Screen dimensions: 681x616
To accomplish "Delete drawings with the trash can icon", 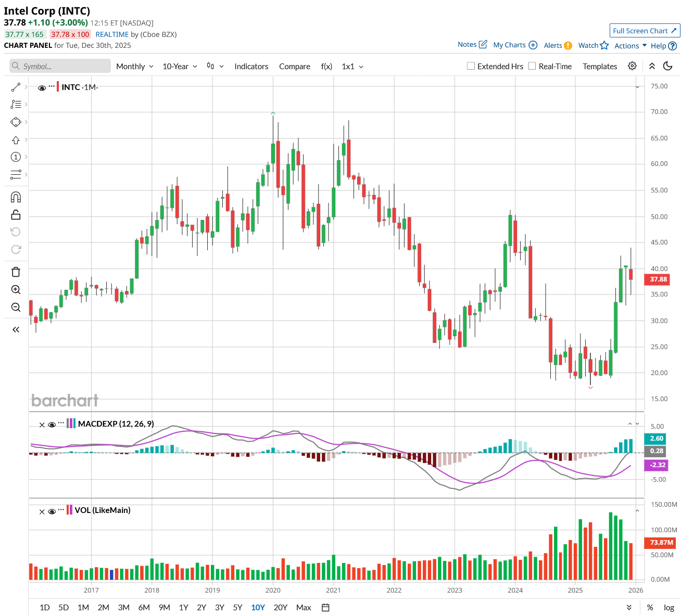I will [16, 272].
